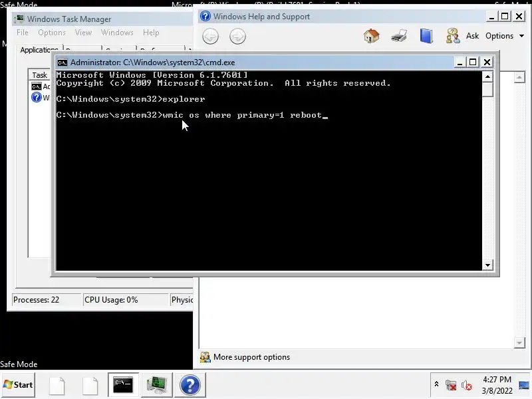The image size is (532, 399).
Task: Open the Start menu
Action: (18, 385)
